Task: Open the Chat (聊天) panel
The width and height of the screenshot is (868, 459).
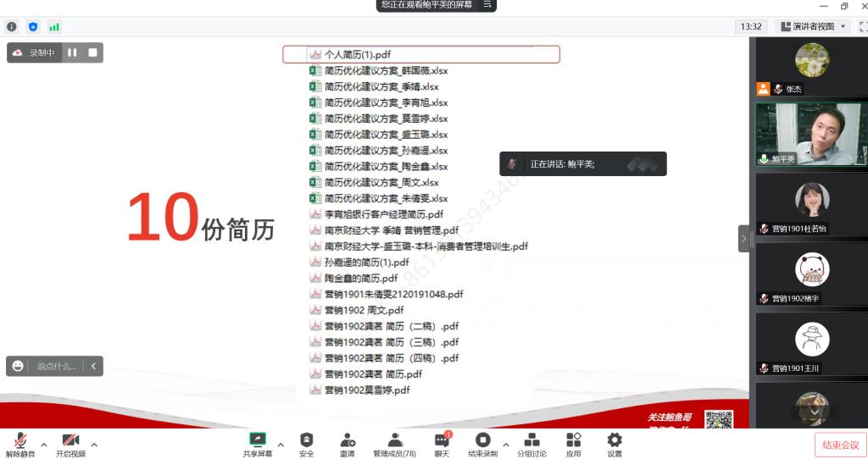Action: click(442, 444)
